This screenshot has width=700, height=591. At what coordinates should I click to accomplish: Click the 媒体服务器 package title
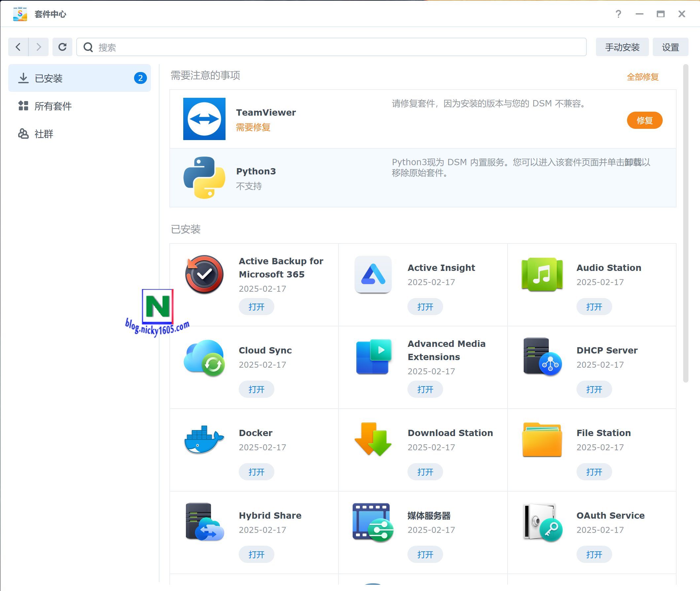429,516
